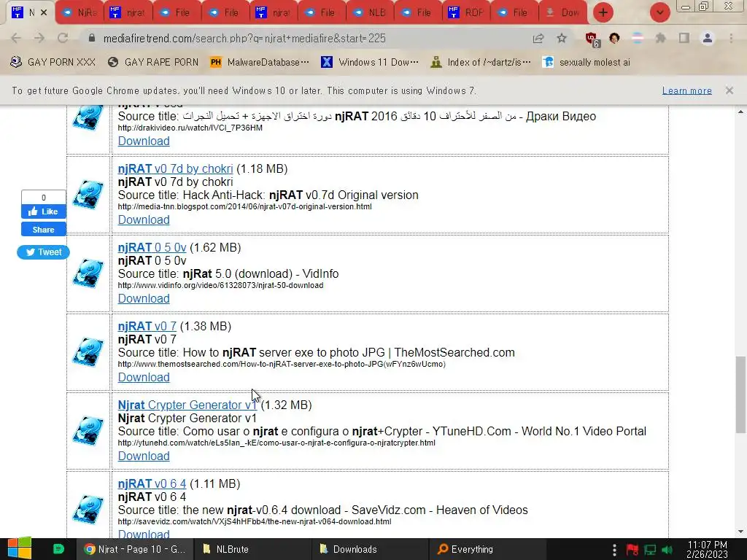This screenshot has height=560, width=747.
Task: Bookmark this page with the star icon
Action: 562,38
